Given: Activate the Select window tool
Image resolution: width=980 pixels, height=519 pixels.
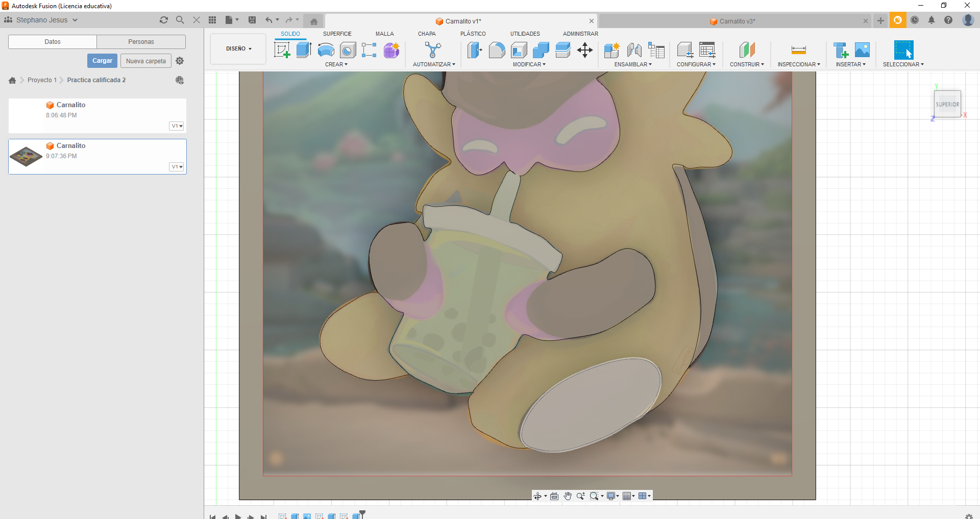Looking at the screenshot, I should click(x=903, y=50).
